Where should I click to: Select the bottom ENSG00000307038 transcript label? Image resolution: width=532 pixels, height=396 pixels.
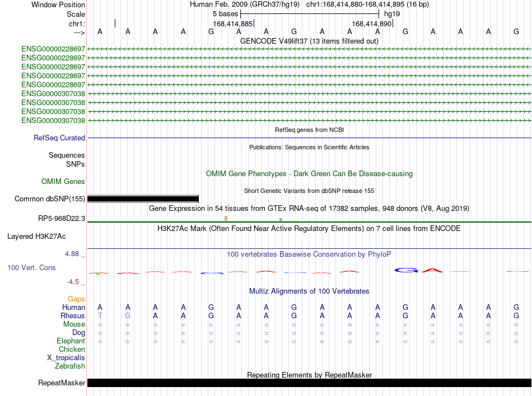coord(53,121)
